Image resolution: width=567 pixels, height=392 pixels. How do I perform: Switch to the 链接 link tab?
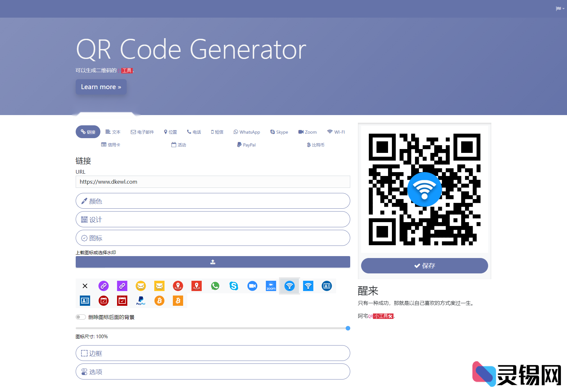coord(88,132)
